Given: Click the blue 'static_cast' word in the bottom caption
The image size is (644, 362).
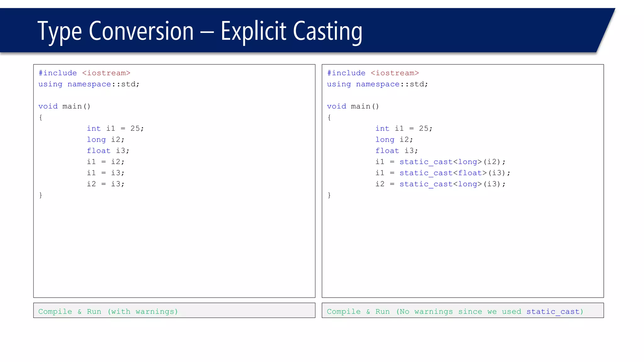Looking at the screenshot, I should 552,311.
